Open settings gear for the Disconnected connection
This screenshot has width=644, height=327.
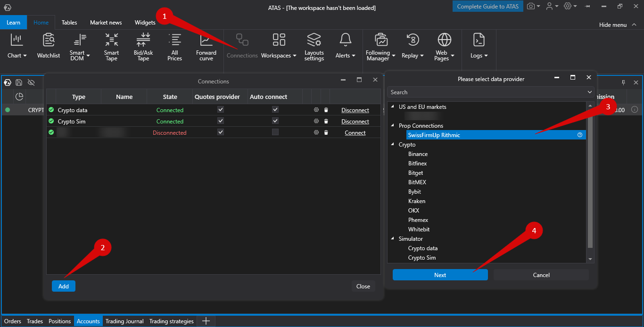click(316, 132)
